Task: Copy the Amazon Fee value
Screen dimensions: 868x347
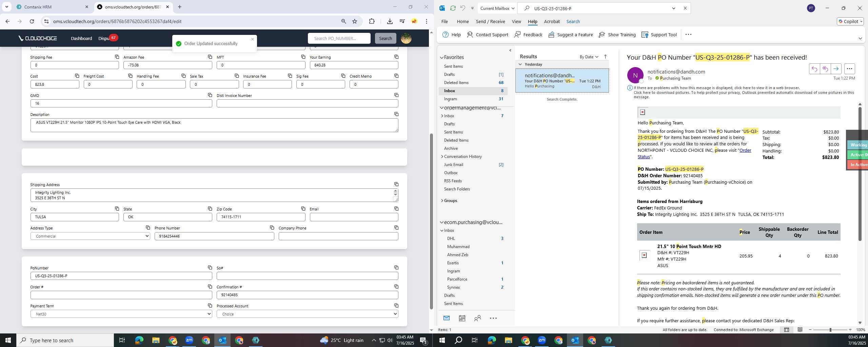Action: point(210,57)
